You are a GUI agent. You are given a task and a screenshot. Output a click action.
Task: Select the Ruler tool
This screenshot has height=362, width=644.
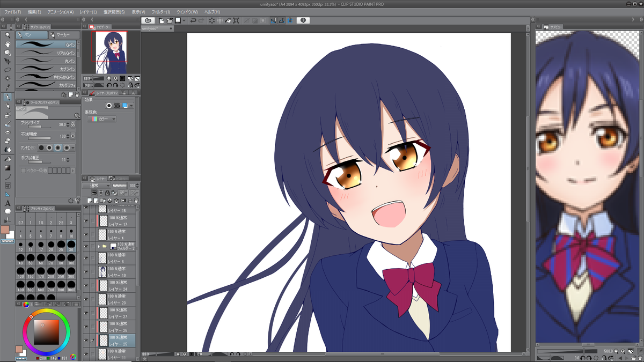8,194
